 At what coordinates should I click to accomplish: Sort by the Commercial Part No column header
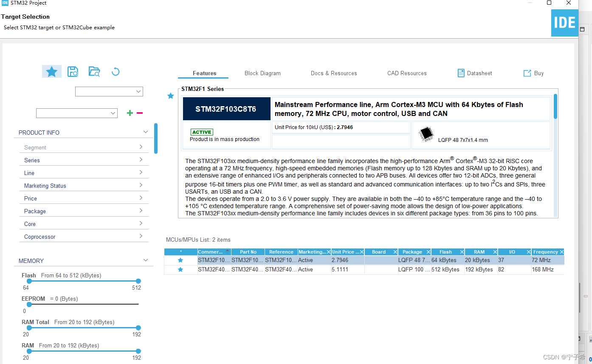click(214, 252)
